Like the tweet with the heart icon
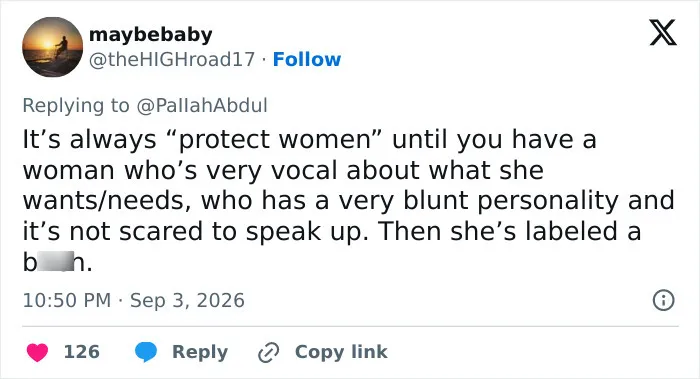 37,352
